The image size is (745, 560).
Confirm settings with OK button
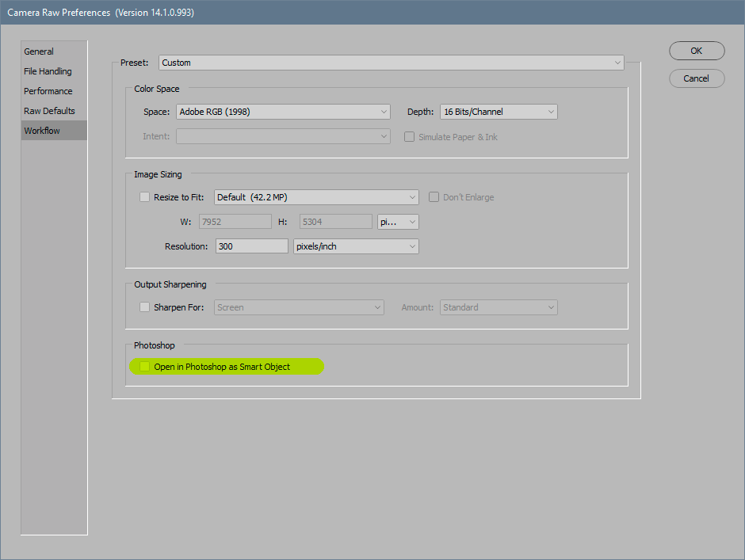(696, 50)
